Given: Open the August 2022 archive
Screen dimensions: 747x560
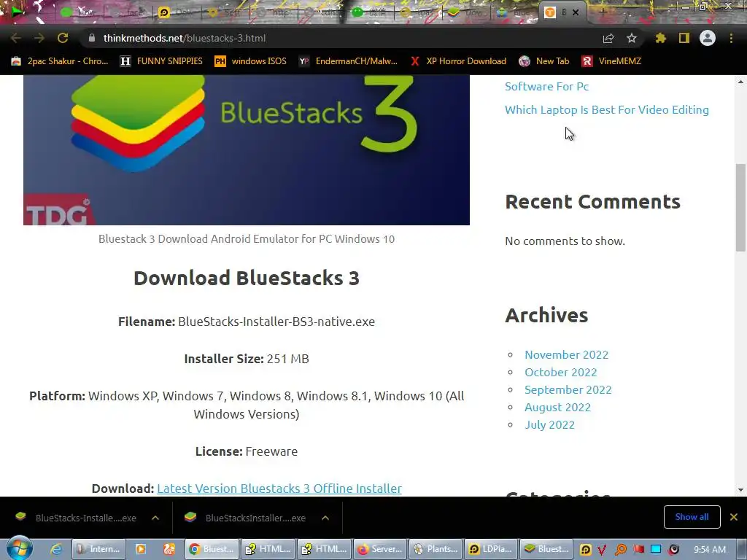Looking at the screenshot, I should [557, 407].
